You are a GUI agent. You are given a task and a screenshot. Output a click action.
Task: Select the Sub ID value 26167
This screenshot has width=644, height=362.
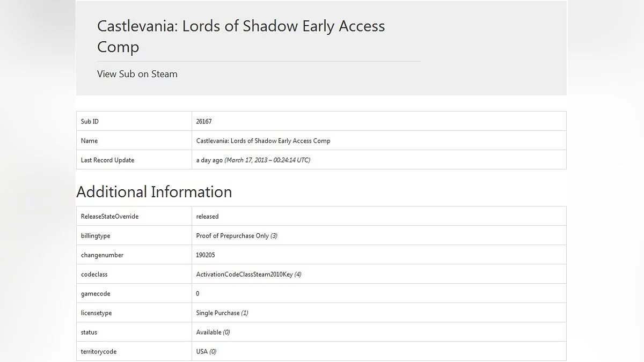tap(204, 122)
